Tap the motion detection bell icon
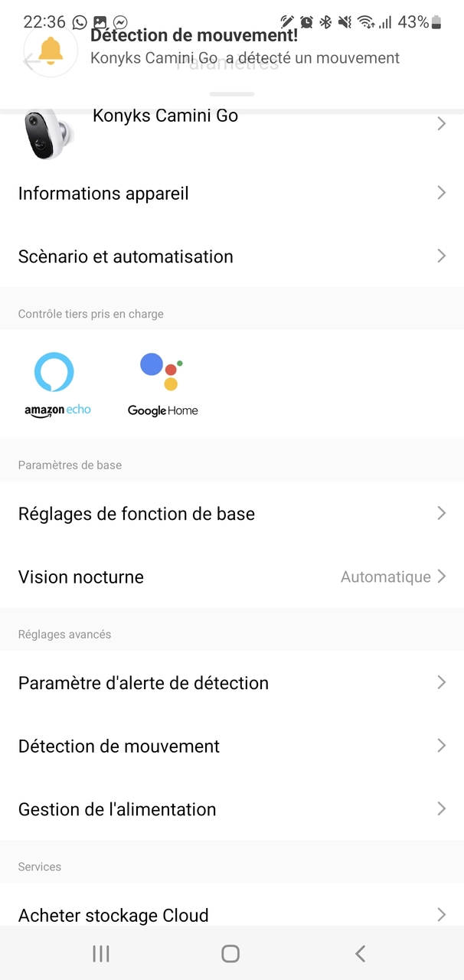 [51, 51]
